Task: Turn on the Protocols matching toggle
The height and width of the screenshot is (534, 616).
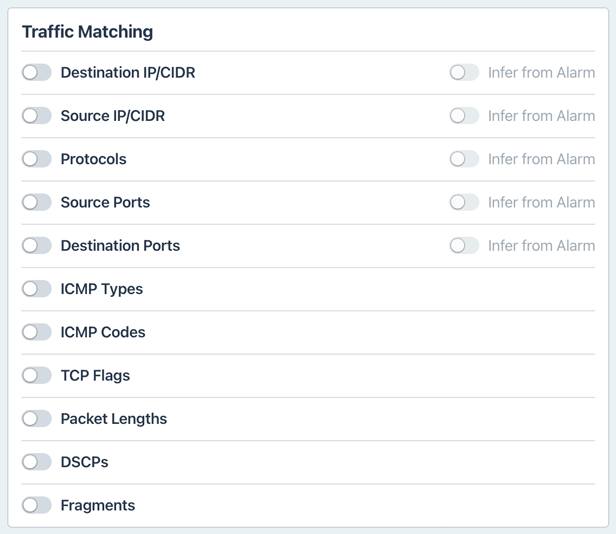Action: point(37,159)
